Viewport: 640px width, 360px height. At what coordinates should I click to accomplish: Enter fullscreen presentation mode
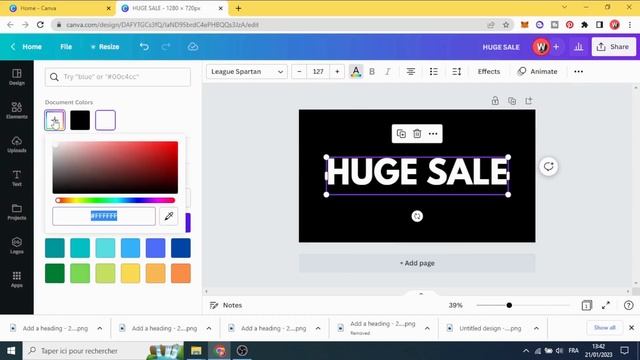click(606, 305)
